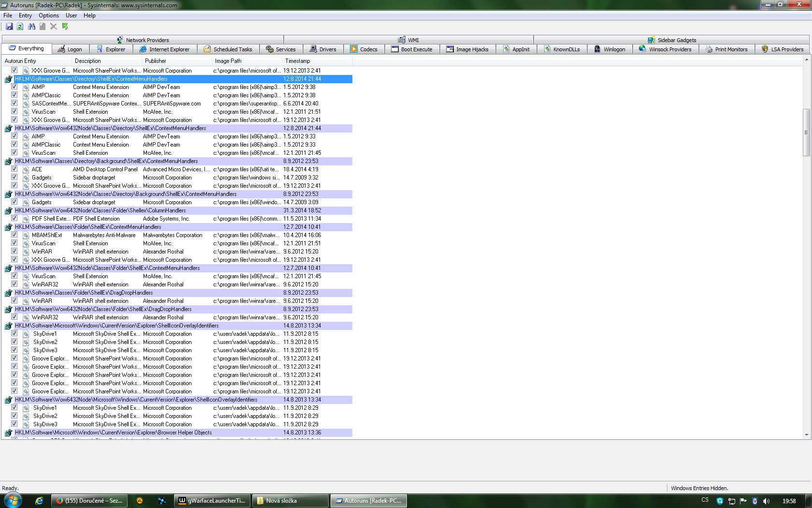Click the orange AIMP taskbar icon

click(140, 501)
